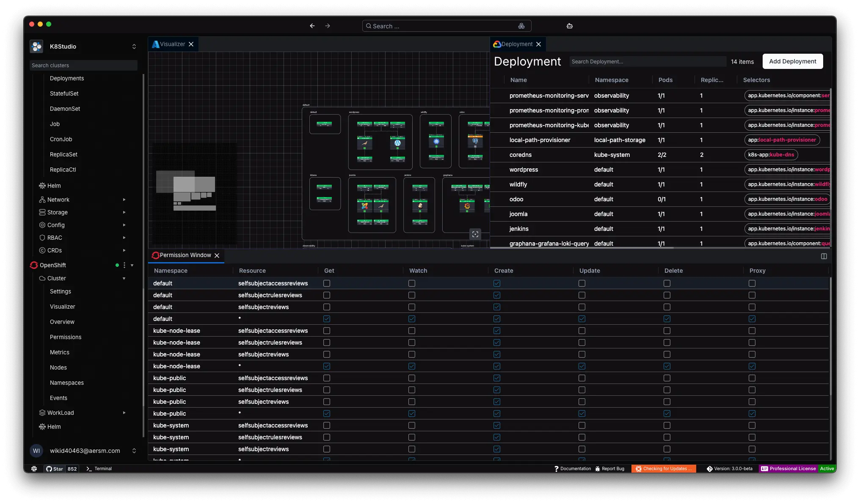This screenshot has height=504, width=860.
Task: Click the Professional License badge
Action: (x=788, y=468)
